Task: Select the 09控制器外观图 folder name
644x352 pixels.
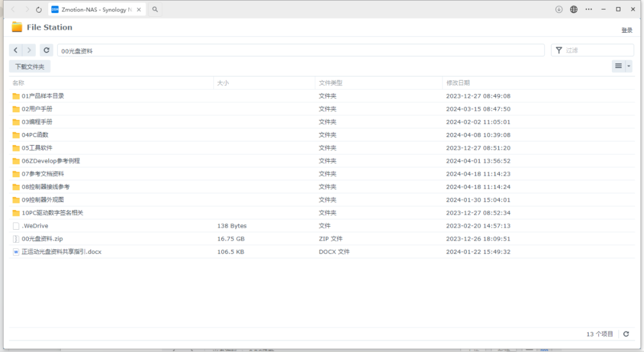Action: click(43, 200)
